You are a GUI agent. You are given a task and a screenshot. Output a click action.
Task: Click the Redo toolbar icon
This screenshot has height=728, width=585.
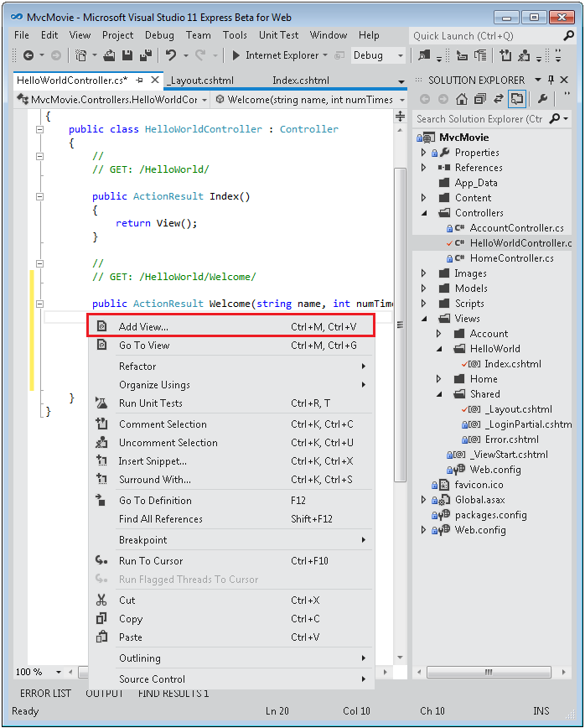click(200, 55)
